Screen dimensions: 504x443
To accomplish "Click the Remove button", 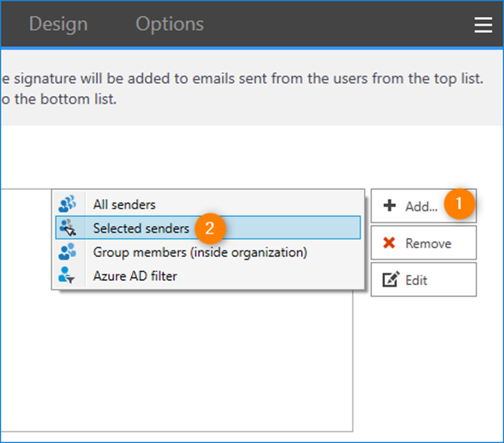I will point(423,242).
